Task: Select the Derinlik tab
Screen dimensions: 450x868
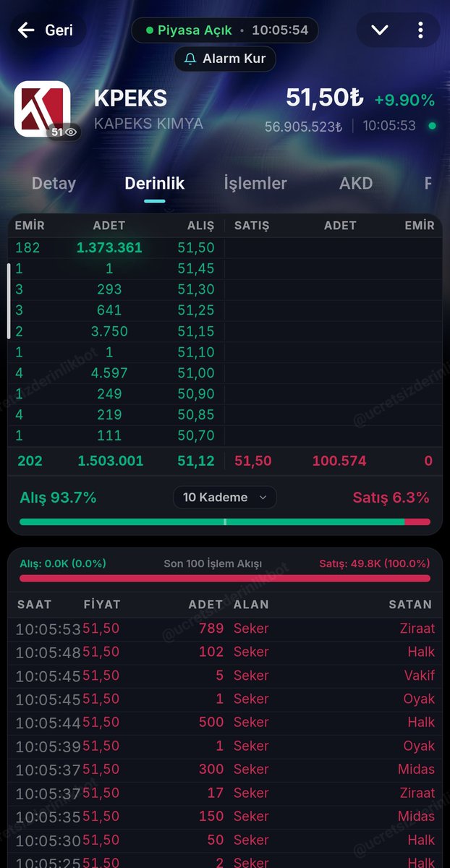Action: point(154,184)
